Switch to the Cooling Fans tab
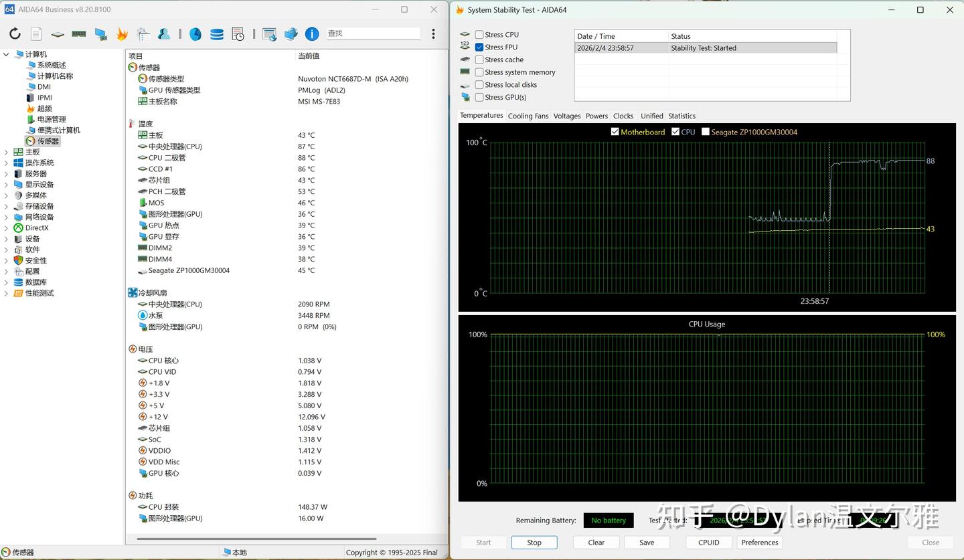Image resolution: width=964 pixels, height=560 pixels. pyautogui.click(x=528, y=116)
